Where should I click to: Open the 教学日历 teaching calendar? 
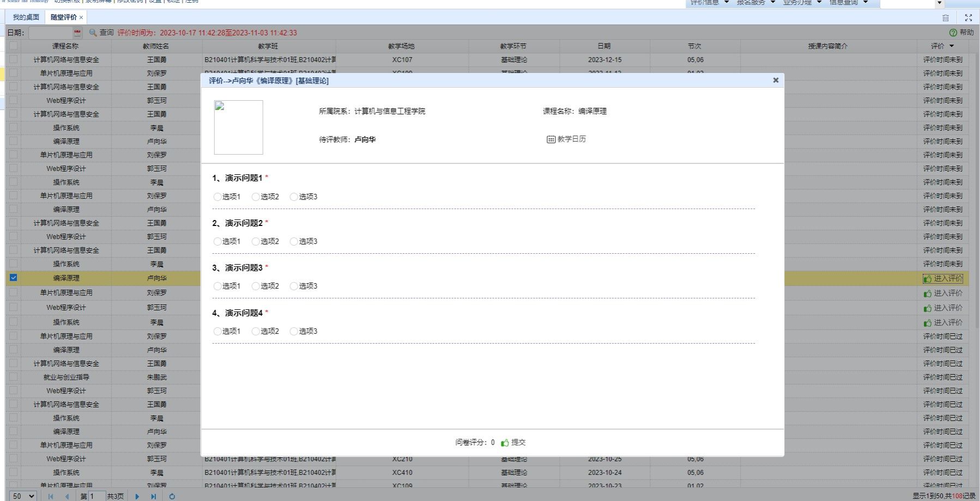coord(566,139)
